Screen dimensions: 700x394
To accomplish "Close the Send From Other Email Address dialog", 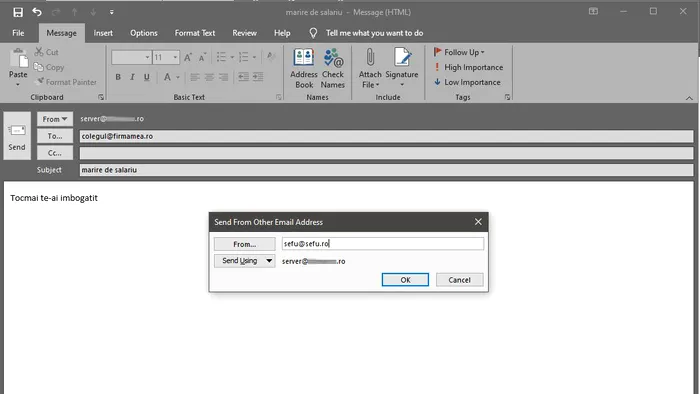I will click(x=478, y=222).
